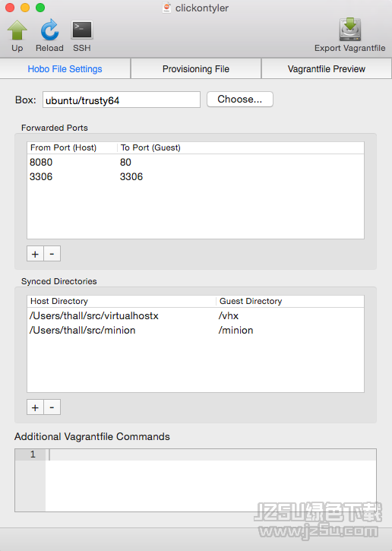The image size is (392, 551).
Task: Click inside the Additional Vagrantfile Commands editor
Action: 210,480
